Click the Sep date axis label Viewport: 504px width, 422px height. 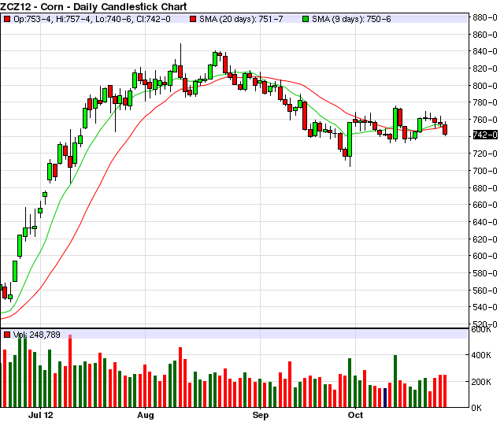(261, 415)
